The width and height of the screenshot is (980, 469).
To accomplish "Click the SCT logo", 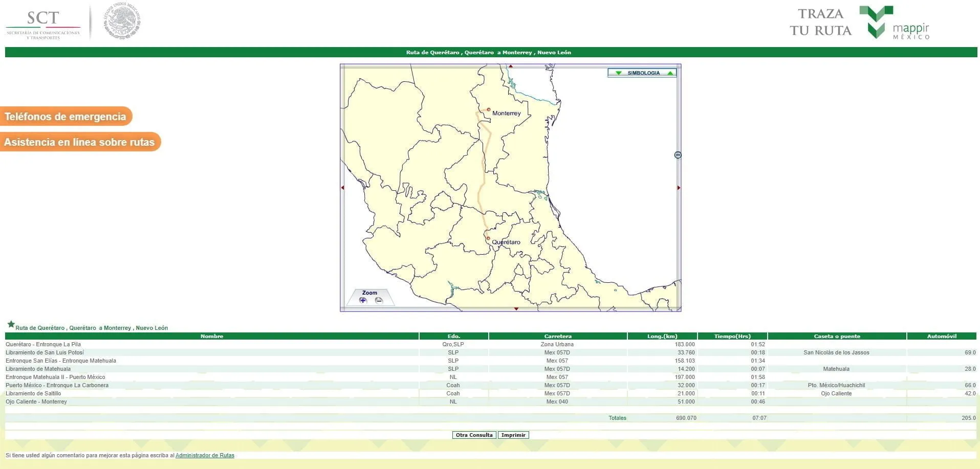I will point(43,24).
